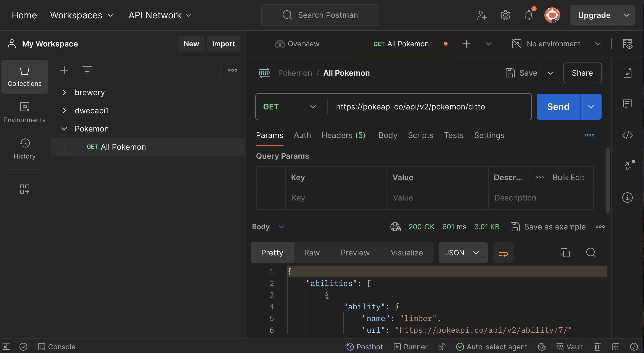
Task: Open the Workspaces menu
Action: pos(82,15)
